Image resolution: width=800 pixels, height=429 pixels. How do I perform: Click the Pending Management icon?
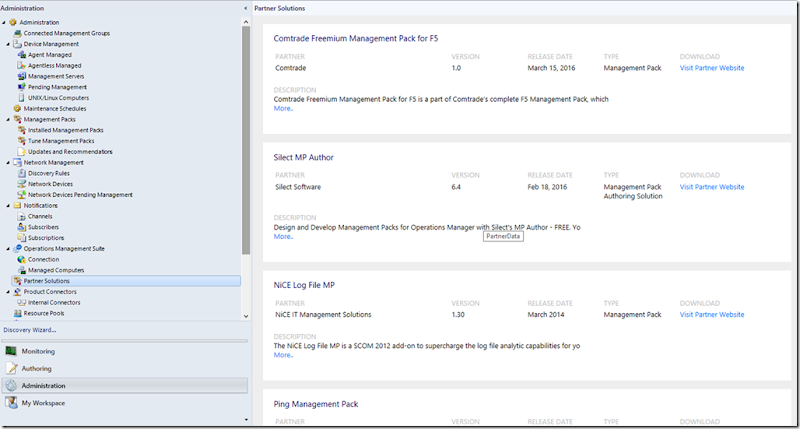click(x=21, y=87)
